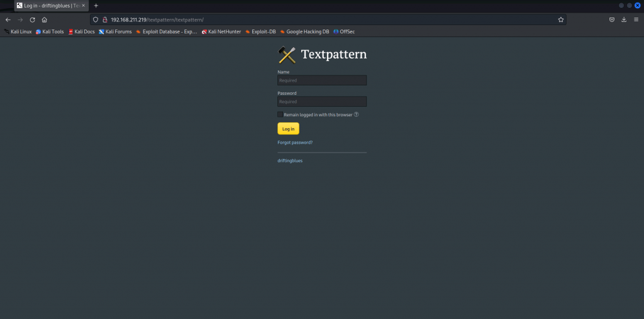The height and width of the screenshot is (319, 644).
Task: Go back with the browser back arrow
Action: 8,19
